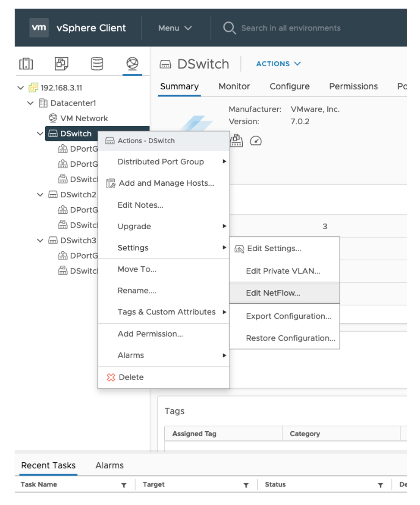
Task: Switch to the Monitor tab
Action: (x=234, y=86)
